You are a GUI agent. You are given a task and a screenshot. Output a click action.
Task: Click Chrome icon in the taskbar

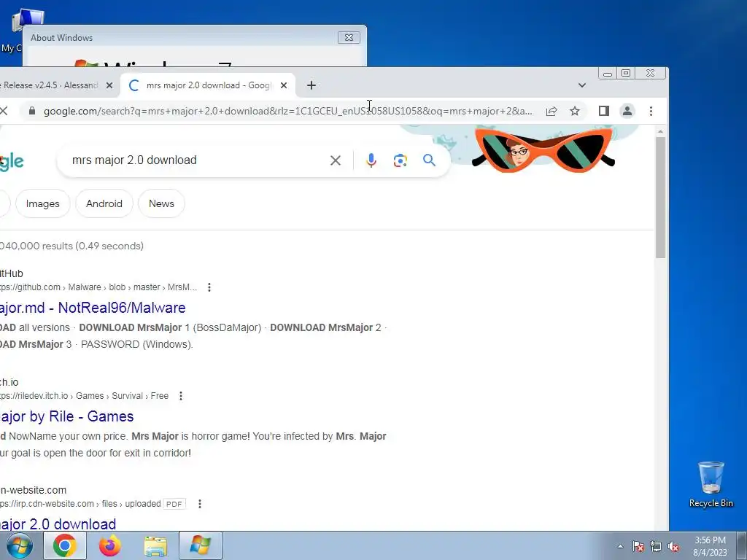point(65,545)
